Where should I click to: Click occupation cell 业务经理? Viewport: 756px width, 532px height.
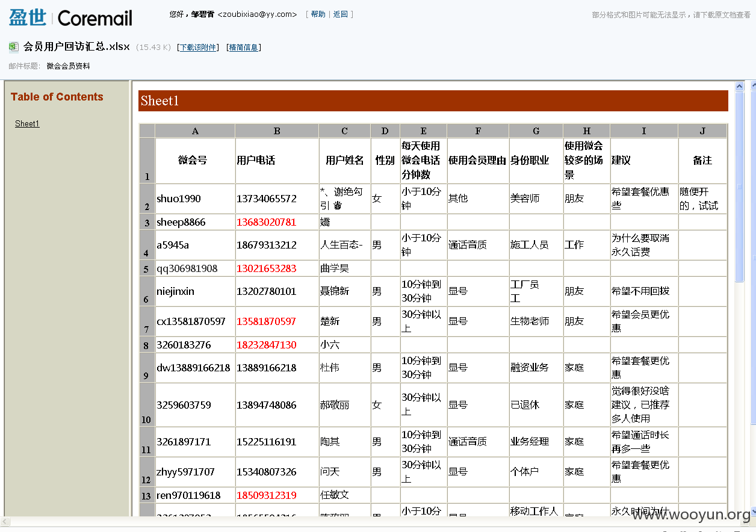[536, 442]
